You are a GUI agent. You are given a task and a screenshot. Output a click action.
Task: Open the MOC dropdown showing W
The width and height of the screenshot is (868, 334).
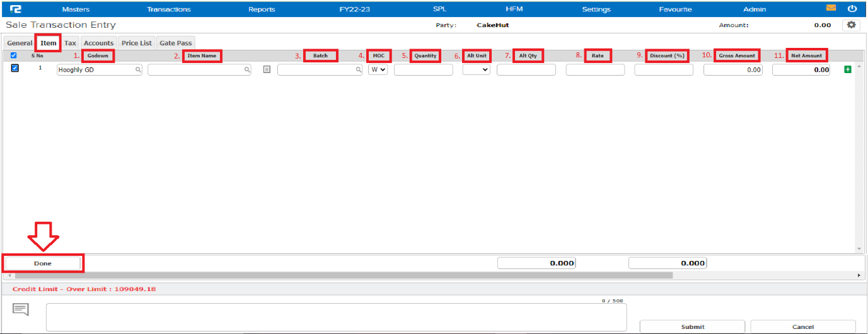tap(378, 70)
